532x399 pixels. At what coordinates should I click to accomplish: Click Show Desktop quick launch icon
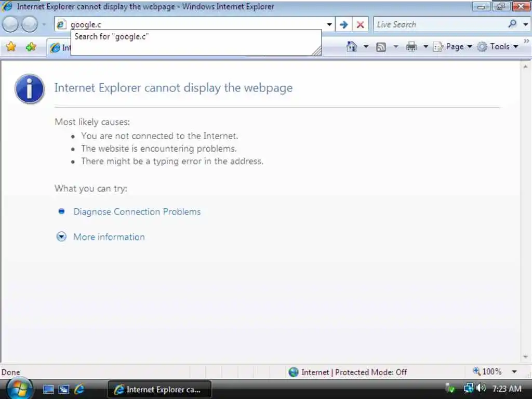click(48, 389)
